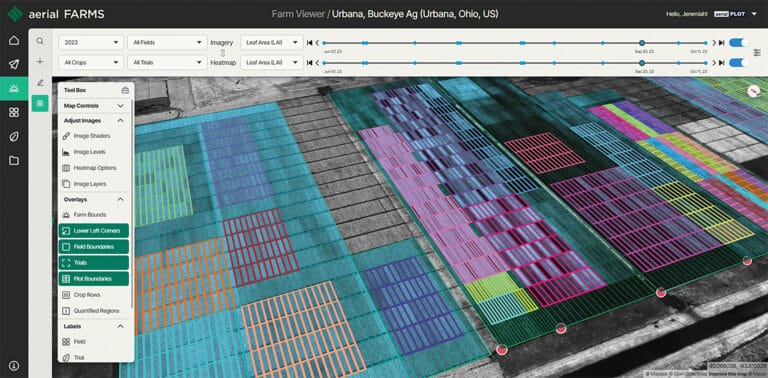The height and width of the screenshot is (378, 768).
Task: Open the folder files sidebar icon
Action: point(14,160)
